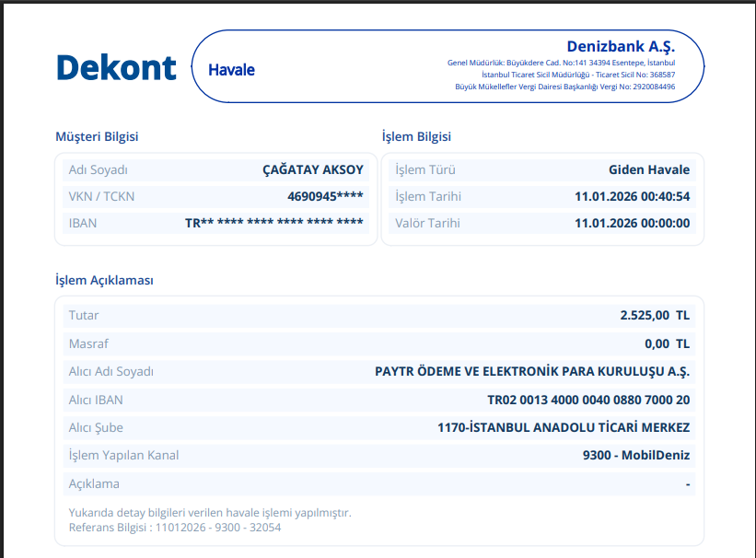Select the masked customer IBAN TR** ****
756x558 pixels.
[x=274, y=223]
